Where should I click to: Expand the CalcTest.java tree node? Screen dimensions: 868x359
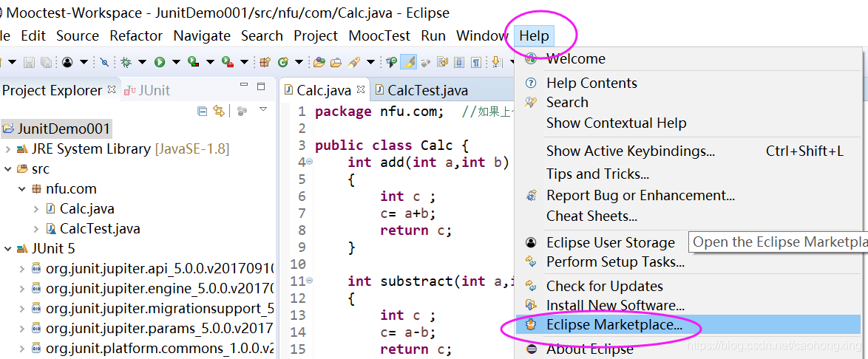36,229
